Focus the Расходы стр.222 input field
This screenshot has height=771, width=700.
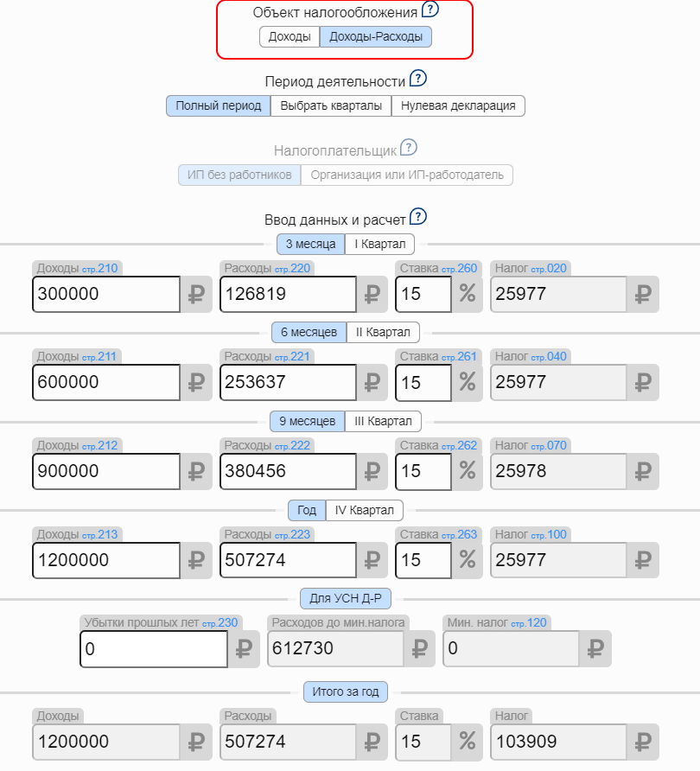tap(288, 471)
